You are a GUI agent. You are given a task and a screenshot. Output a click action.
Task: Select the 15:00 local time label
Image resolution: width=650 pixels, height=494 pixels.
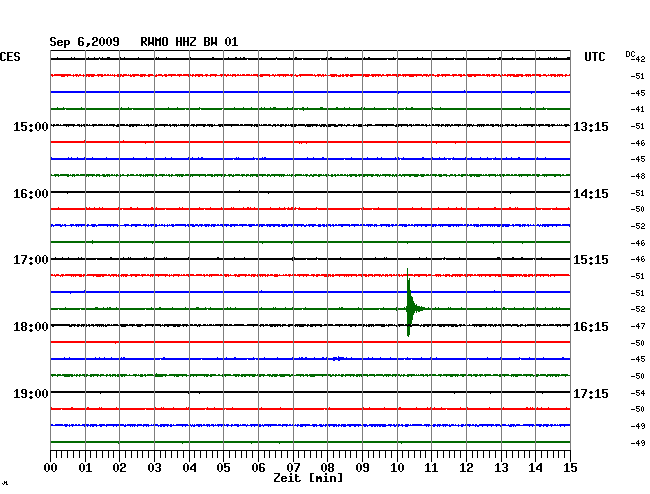click(x=31, y=126)
